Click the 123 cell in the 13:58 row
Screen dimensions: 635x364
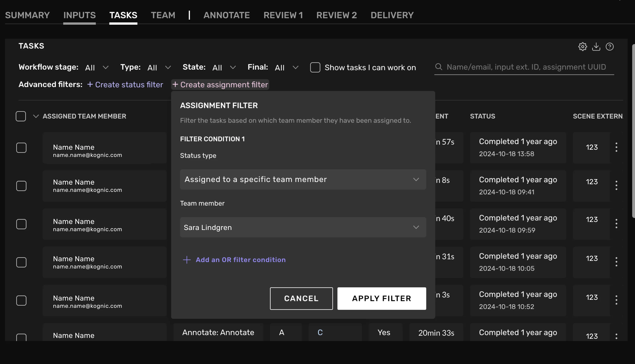(591, 147)
